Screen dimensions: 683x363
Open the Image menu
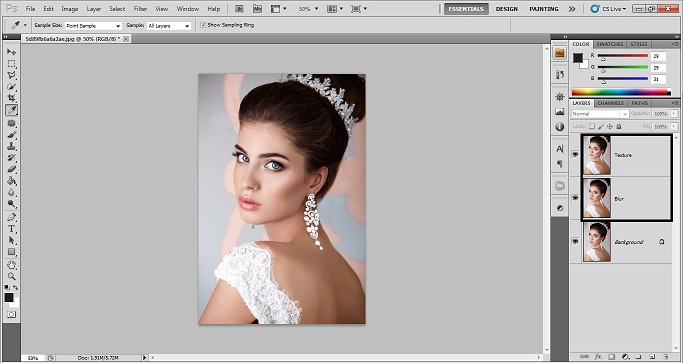click(x=70, y=9)
